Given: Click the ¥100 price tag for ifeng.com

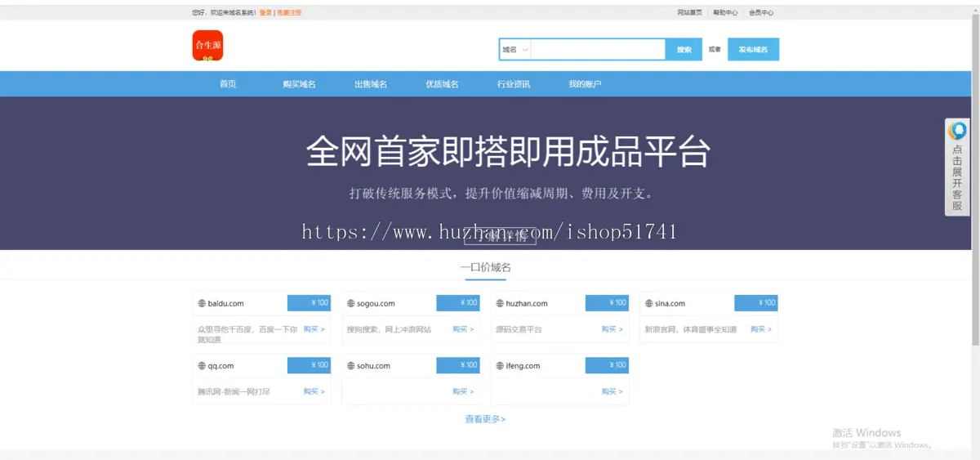Looking at the screenshot, I should click(x=607, y=365).
